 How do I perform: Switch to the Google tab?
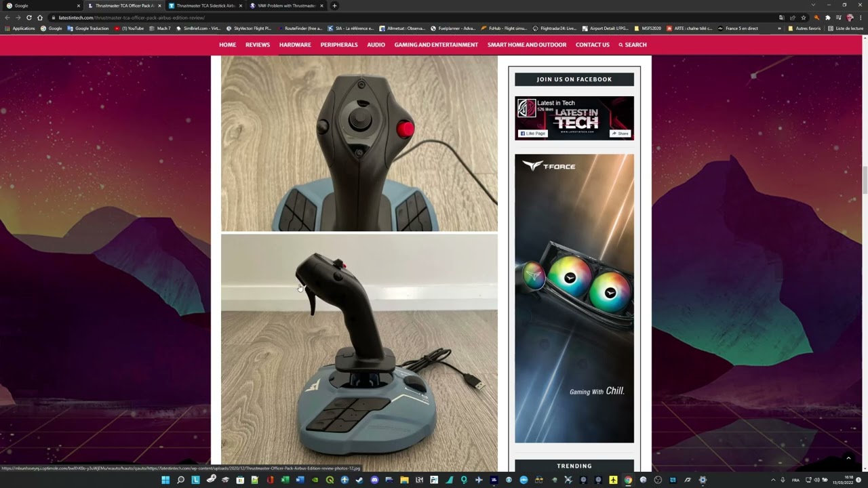click(x=41, y=5)
